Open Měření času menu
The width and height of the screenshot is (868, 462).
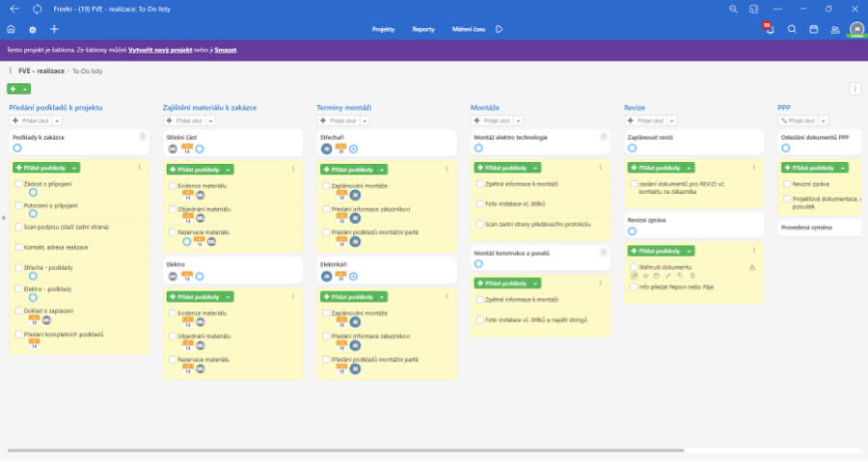click(469, 29)
